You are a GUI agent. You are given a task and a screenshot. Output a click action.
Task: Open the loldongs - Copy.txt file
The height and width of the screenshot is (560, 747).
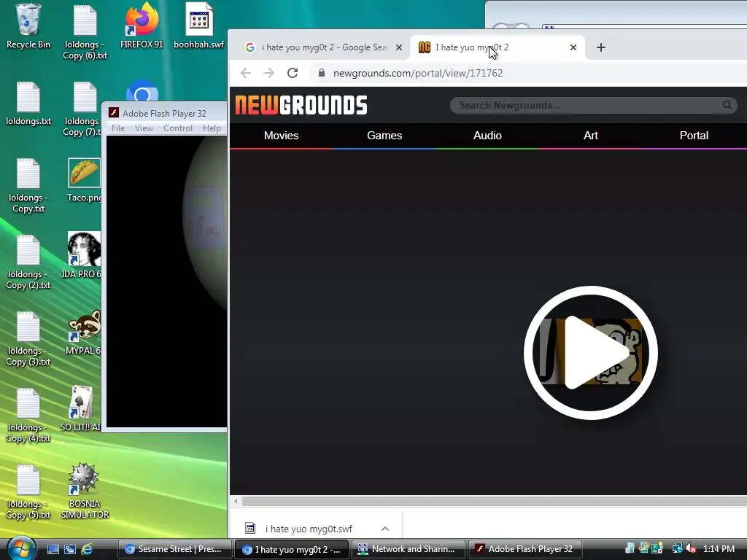point(28,186)
